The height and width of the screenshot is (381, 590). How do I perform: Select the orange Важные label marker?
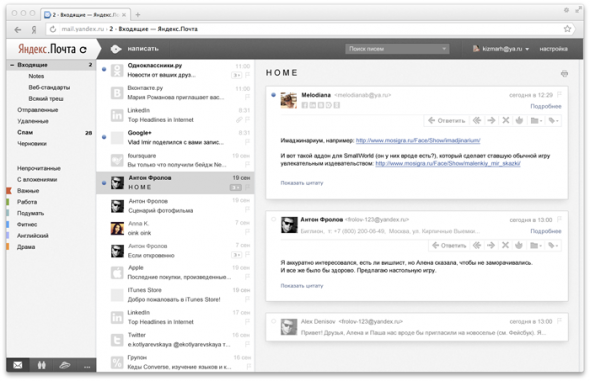click(9, 191)
